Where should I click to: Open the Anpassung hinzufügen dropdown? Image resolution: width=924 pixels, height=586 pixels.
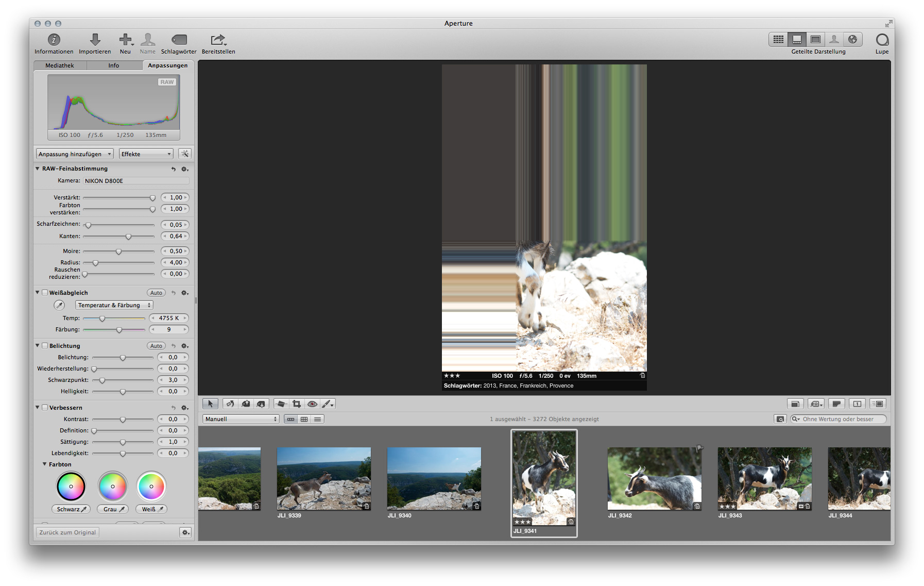(x=75, y=154)
